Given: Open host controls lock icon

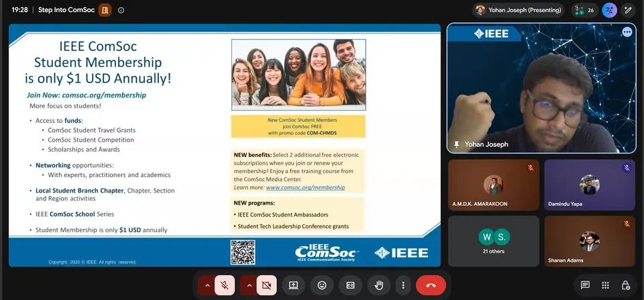Looking at the screenshot, I should coord(625,285).
